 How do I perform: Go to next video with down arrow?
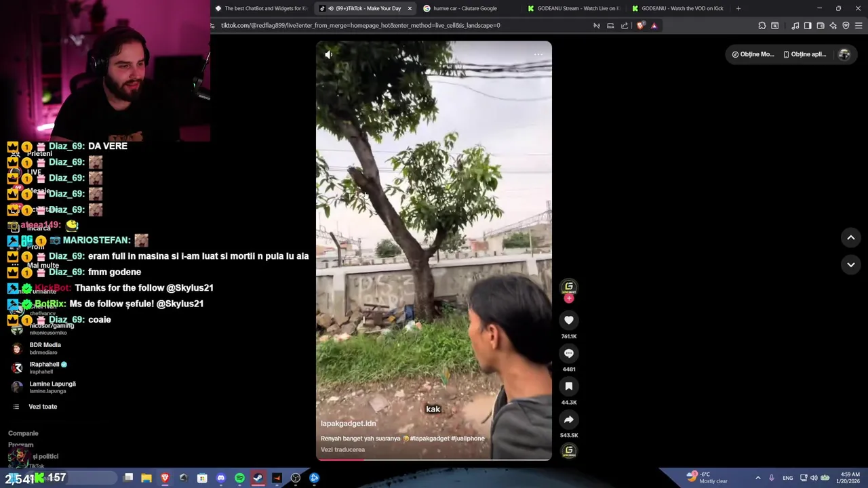(851, 264)
